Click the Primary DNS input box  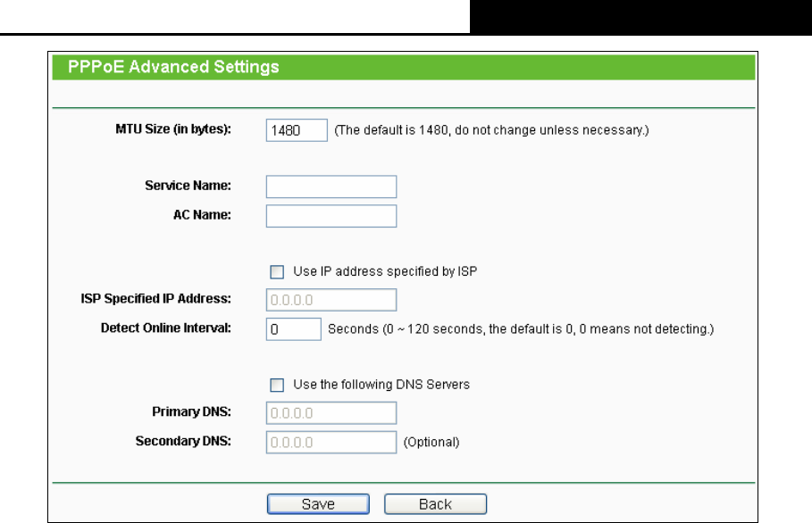coord(331,413)
